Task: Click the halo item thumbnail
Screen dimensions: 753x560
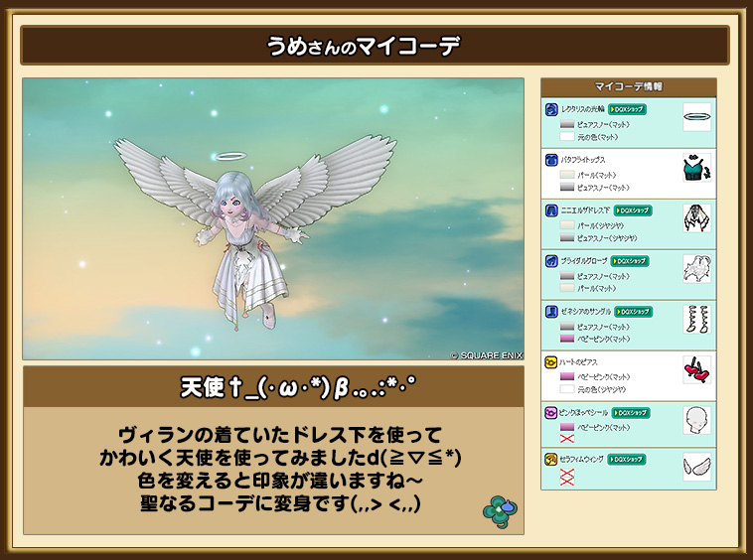Action: coord(696,118)
